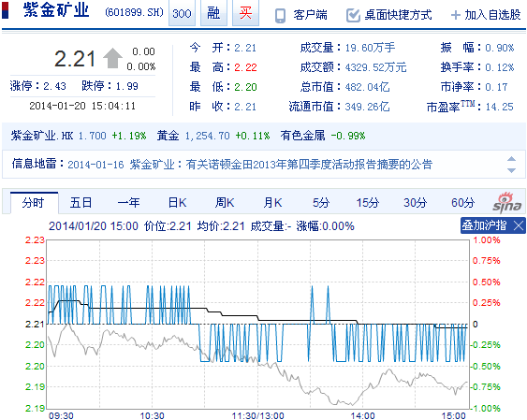The height and width of the screenshot is (420, 527).
Task: Click the 市净率 0.17 value
Action: coord(496,87)
